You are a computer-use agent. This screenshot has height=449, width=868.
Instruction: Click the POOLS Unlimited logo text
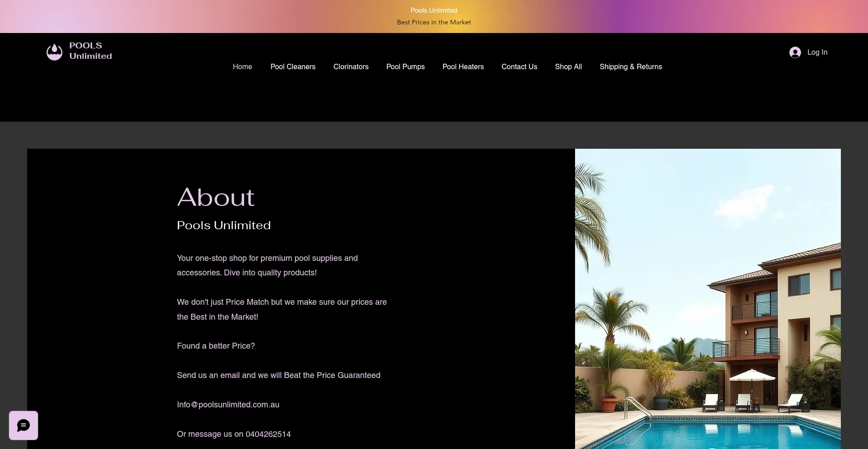pyautogui.click(x=90, y=51)
